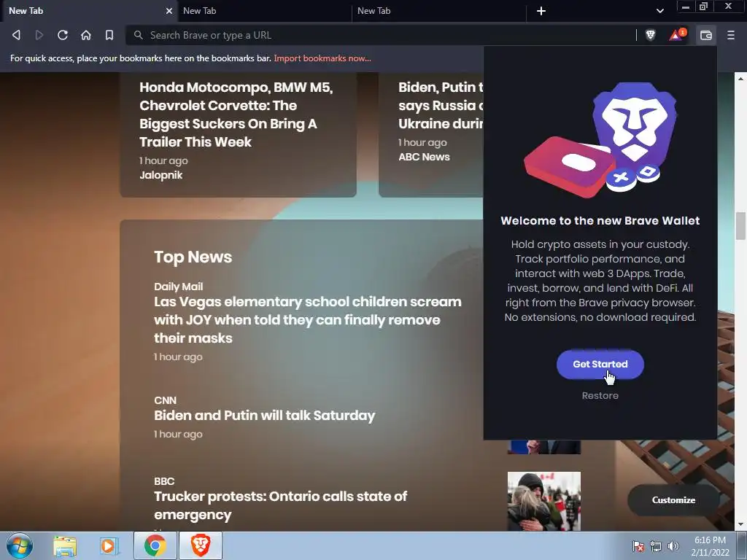Click the Jalopnik source name

coord(161,175)
